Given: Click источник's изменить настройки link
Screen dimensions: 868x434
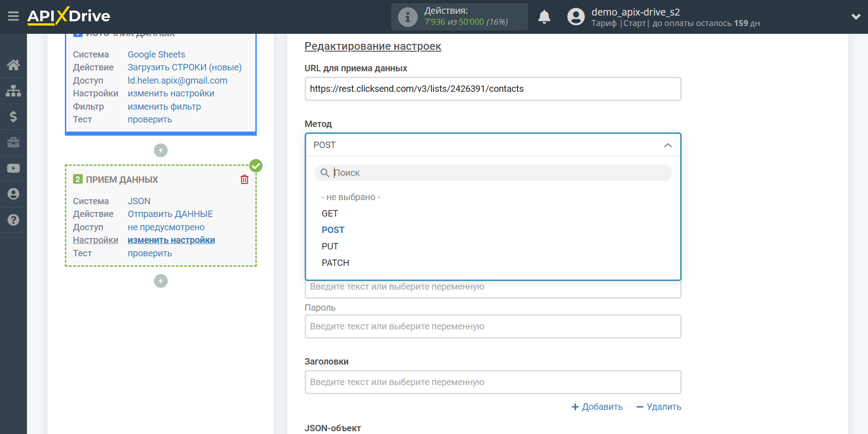Looking at the screenshot, I should pos(171,93).
